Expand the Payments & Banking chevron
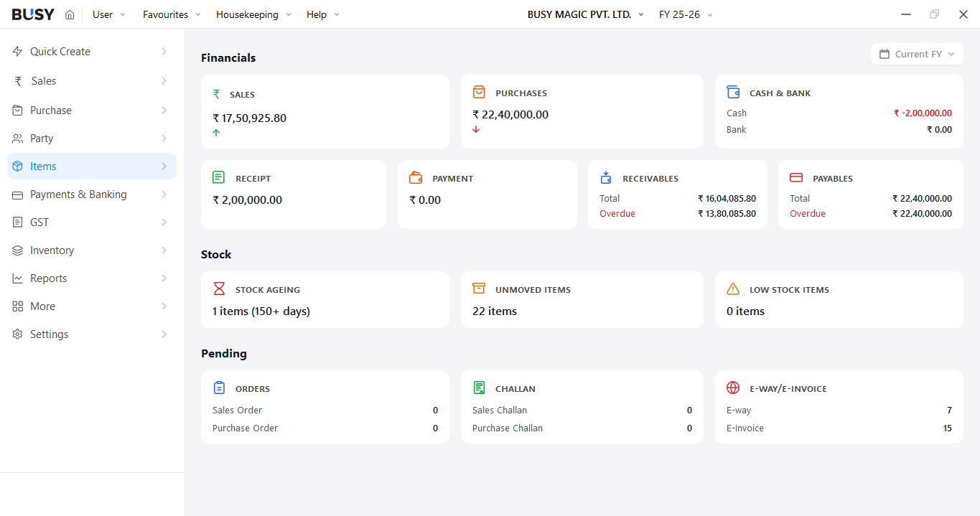This screenshot has height=516, width=980. coord(164,194)
